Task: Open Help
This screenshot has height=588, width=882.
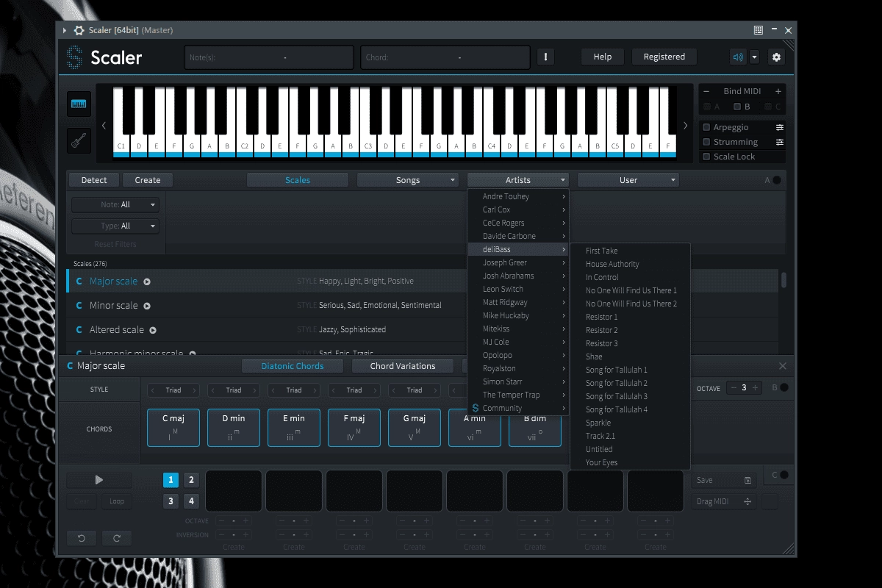Action: click(x=603, y=57)
